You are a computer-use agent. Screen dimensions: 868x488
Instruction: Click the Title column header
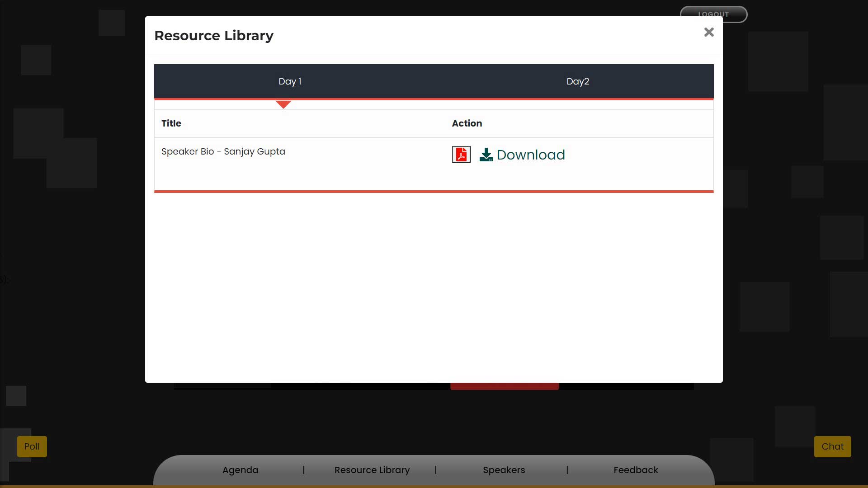(171, 123)
